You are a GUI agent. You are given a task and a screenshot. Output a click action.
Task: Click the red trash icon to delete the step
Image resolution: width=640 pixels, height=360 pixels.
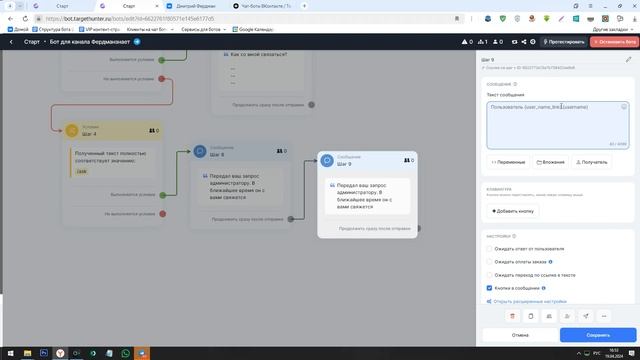[x=512, y=316]
